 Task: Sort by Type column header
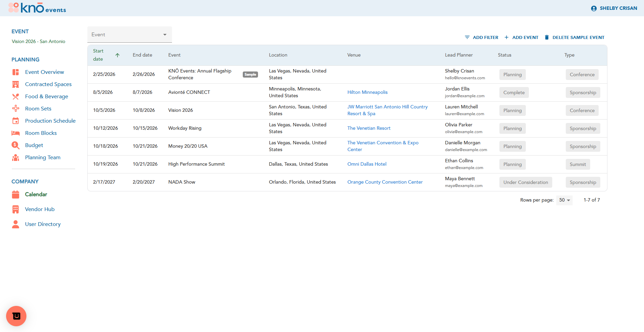point(569,55)
